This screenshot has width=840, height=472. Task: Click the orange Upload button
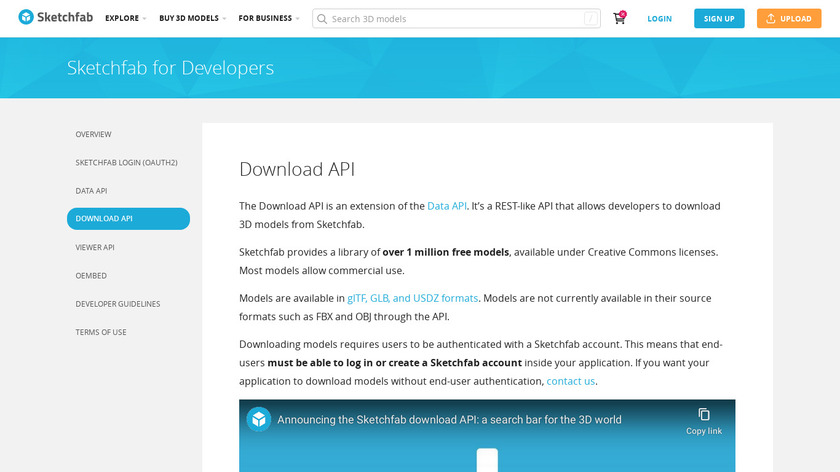coord(789,19)
